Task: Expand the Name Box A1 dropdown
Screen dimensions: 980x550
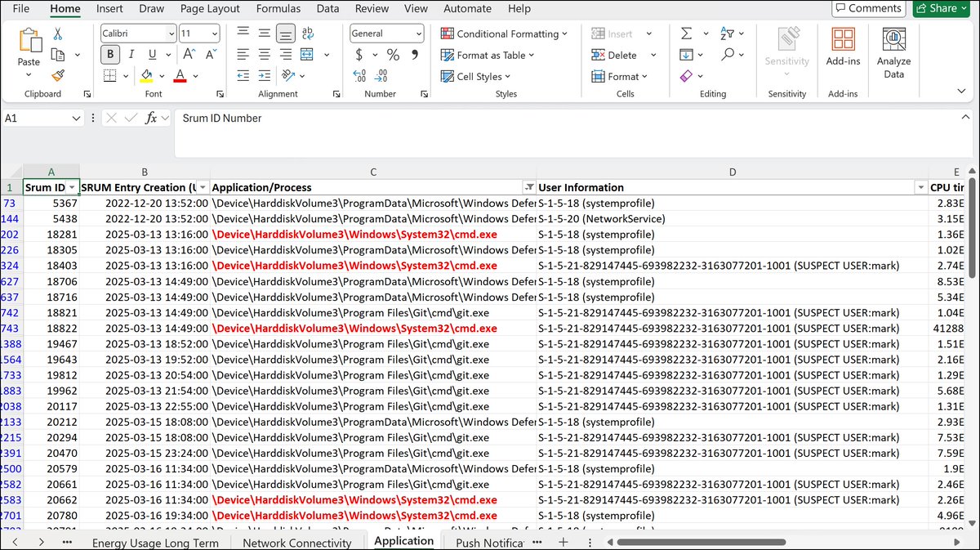Action: 77,118
